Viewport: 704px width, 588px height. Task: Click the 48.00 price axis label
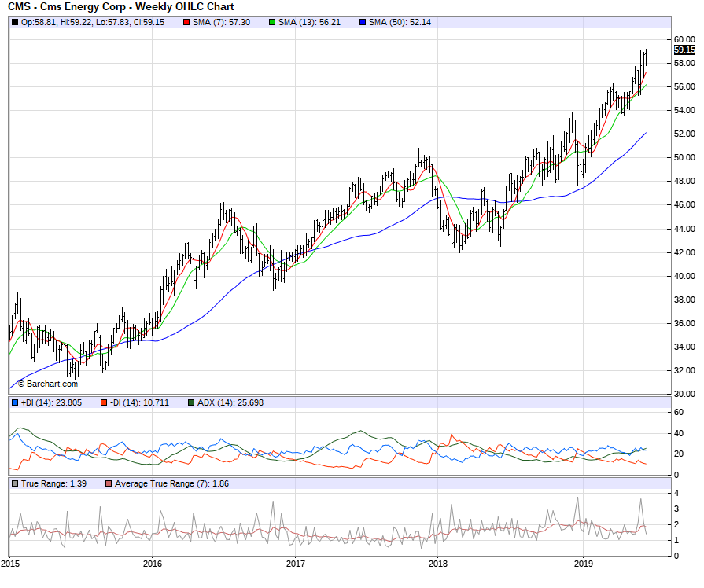pos(684,182)
